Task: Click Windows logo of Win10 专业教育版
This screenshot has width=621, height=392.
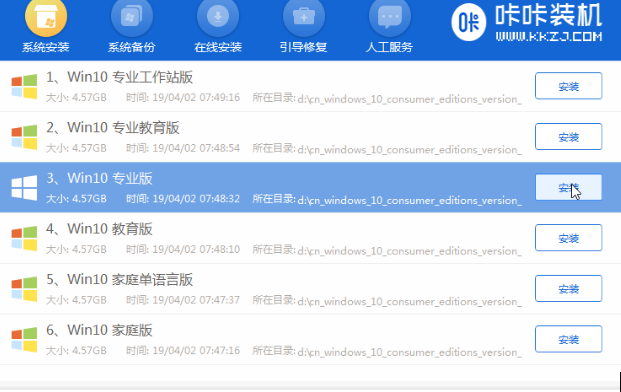Action: (x=24, y=137)
